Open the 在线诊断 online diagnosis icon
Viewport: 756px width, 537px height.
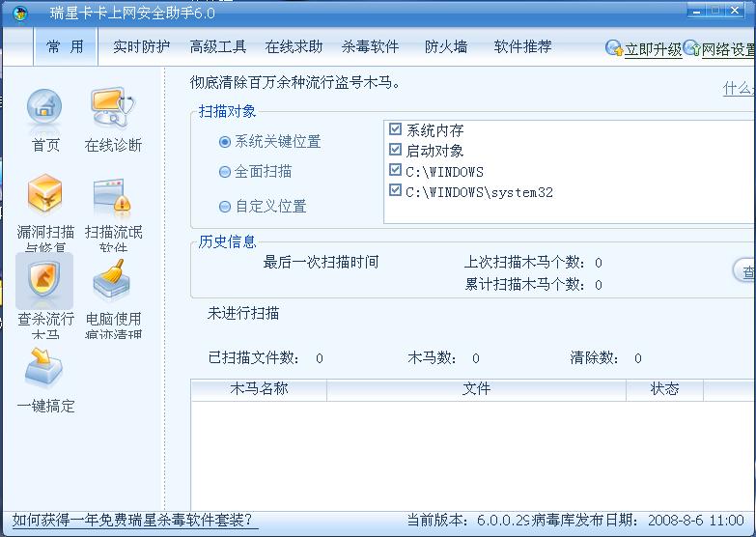113,108
